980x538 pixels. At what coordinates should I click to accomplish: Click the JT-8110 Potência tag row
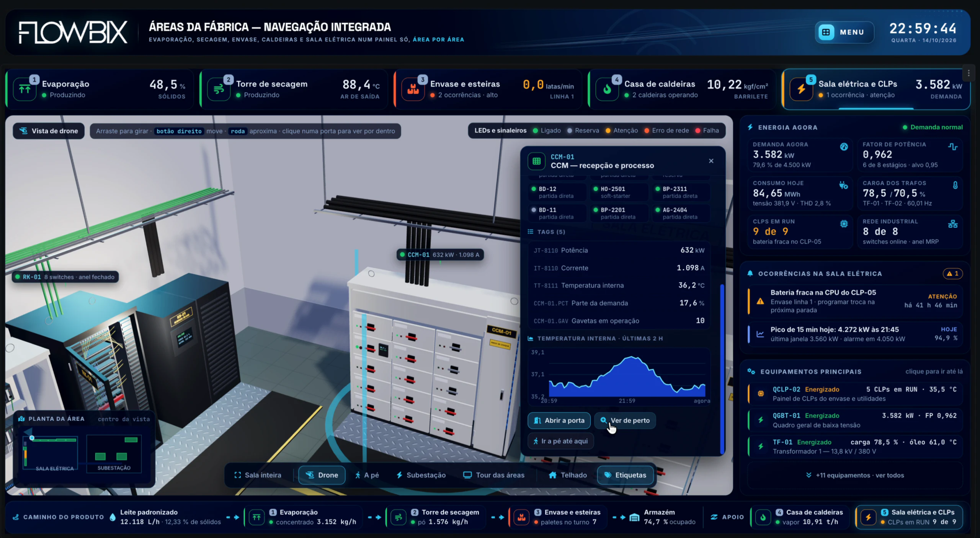point(619,250)
